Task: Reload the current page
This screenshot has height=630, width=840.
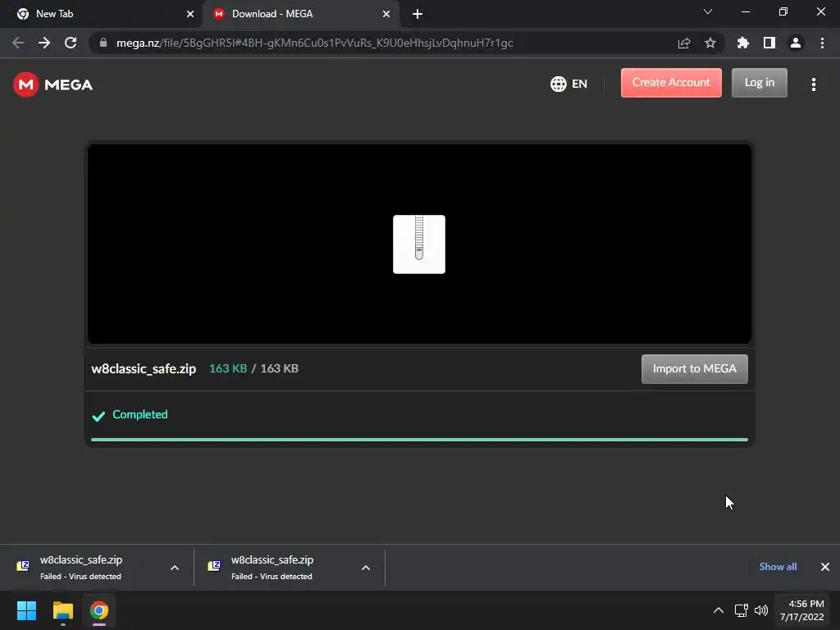Action: click(x=71, y=43)
